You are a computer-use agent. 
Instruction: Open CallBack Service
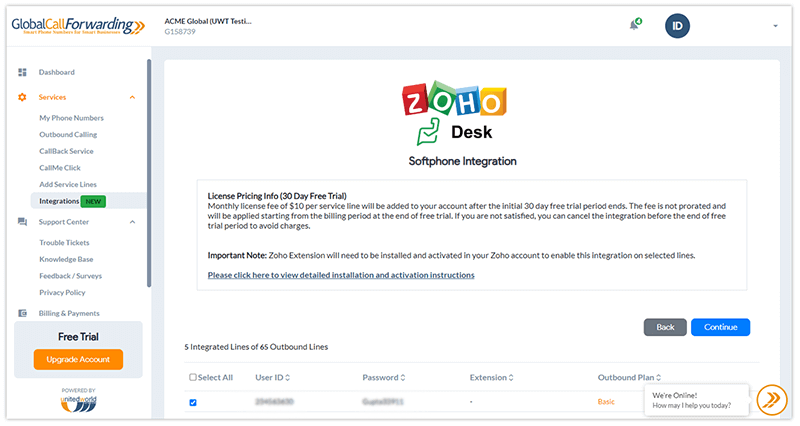(x=66, y=152)
